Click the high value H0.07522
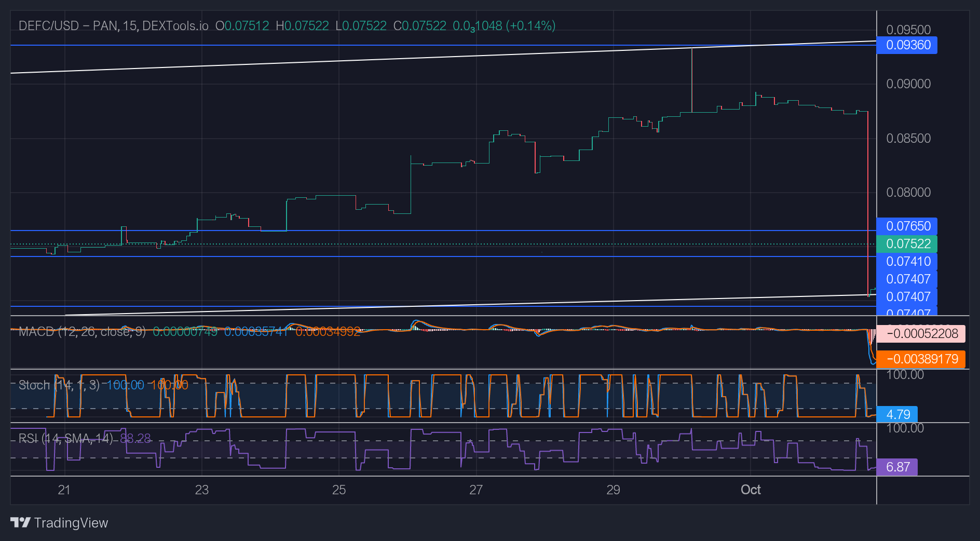Viewport: 980px width, 541px height. click(x=302, y=26)
